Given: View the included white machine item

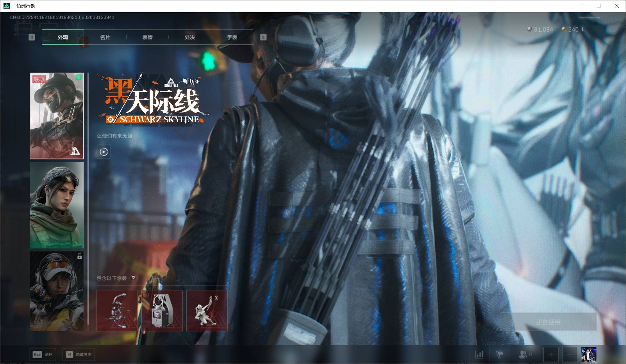Looking at the screenshot, I should [162, 310].
